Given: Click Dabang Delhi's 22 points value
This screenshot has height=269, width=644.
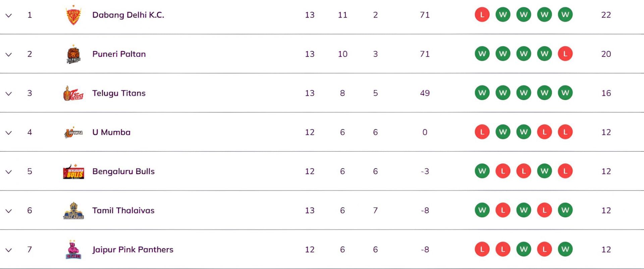Looking at the screenshot, I should coord(606,15).
